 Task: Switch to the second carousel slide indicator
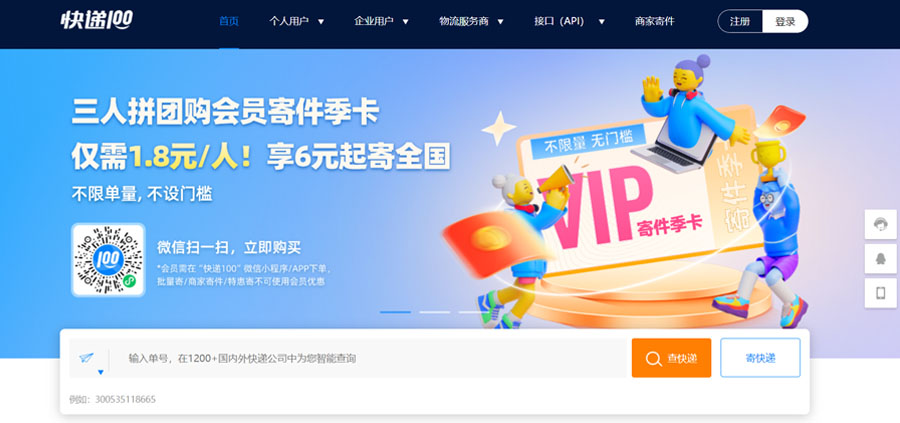coord(435,312)
